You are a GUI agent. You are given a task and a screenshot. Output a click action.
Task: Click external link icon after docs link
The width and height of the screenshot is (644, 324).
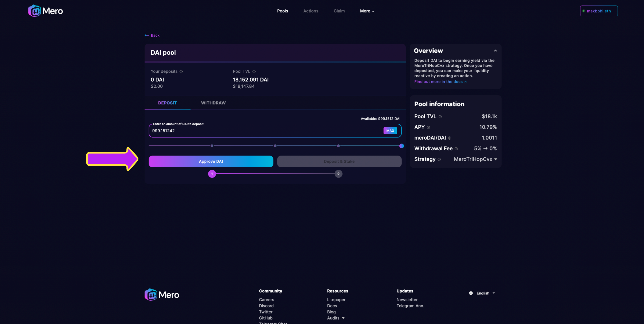pos(465,82)
